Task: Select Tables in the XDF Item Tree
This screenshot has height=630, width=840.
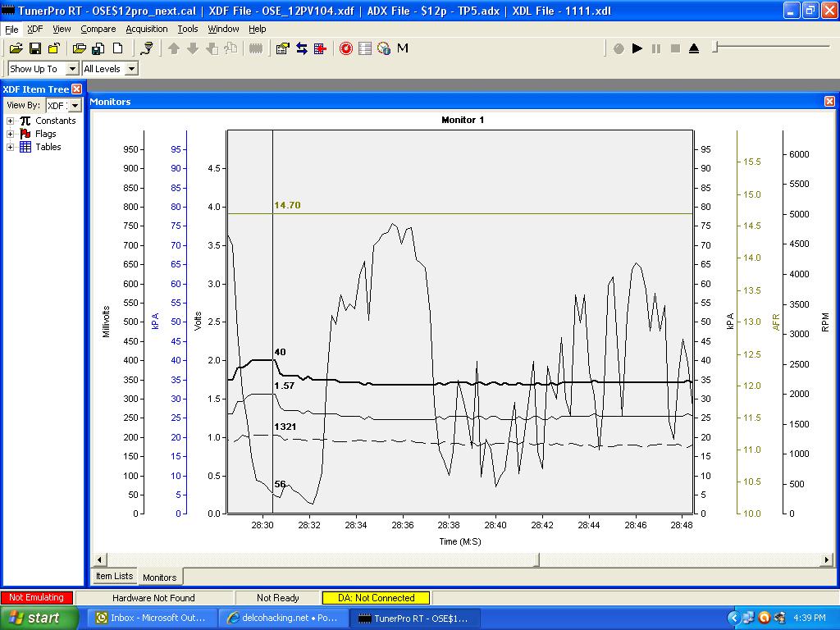Action: [x=48, y=147]
